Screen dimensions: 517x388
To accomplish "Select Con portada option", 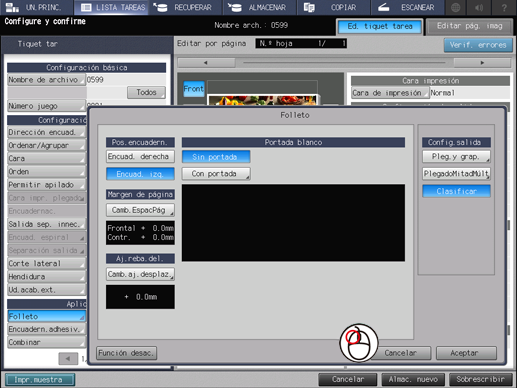I will tap(216, 174).
